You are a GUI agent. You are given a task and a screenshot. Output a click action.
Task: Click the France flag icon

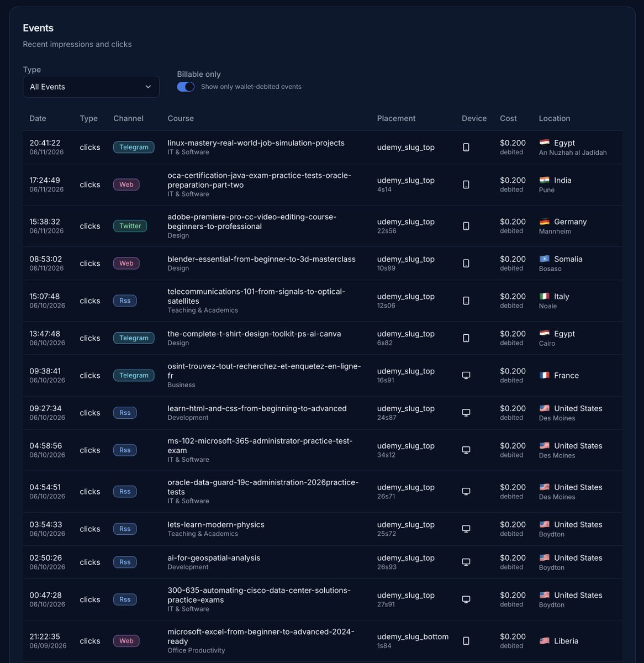[545, 375]
